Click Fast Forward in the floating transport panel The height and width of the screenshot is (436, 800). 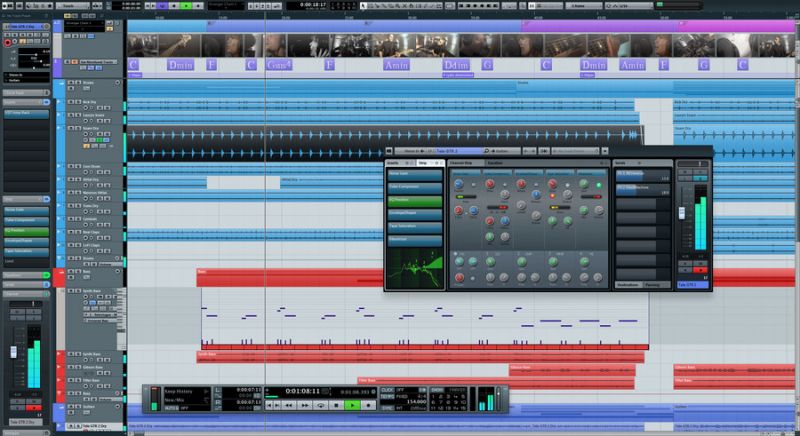[x=305, y=405]
